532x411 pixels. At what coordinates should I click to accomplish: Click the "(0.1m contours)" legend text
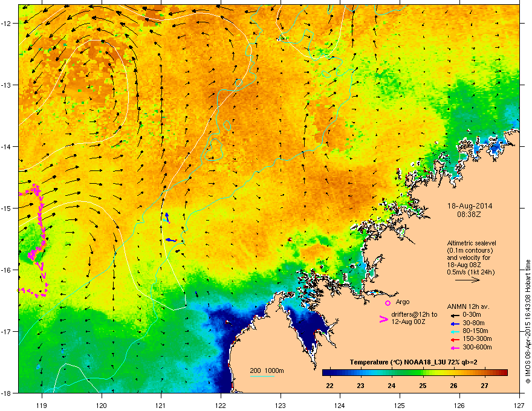[x=470, y=250]
